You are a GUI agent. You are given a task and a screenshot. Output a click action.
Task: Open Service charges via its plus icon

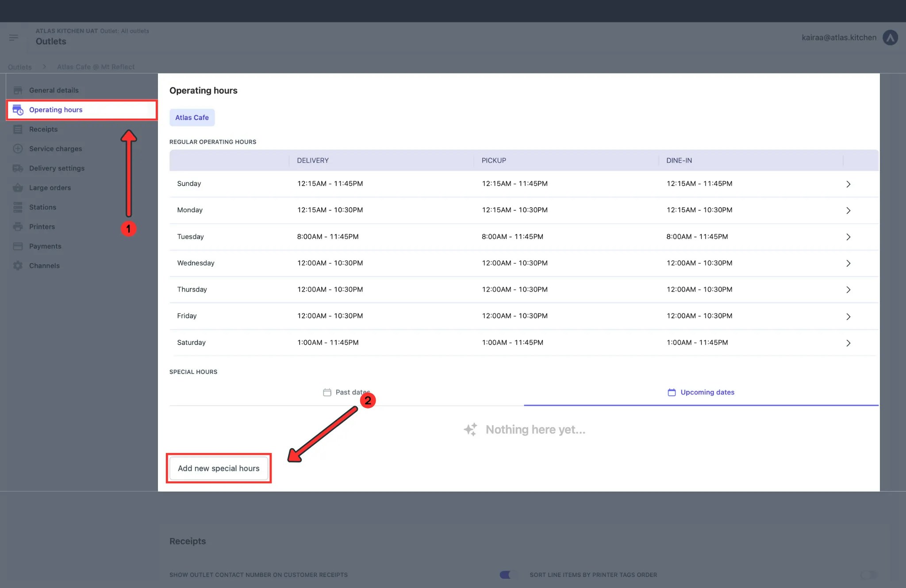pos(18,149)
